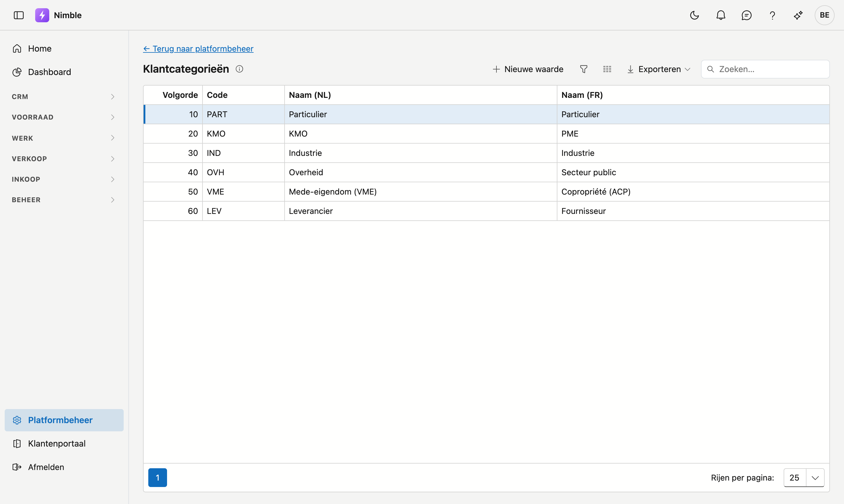
Task: Open help question mark
Action: click(x=772, y=15)
